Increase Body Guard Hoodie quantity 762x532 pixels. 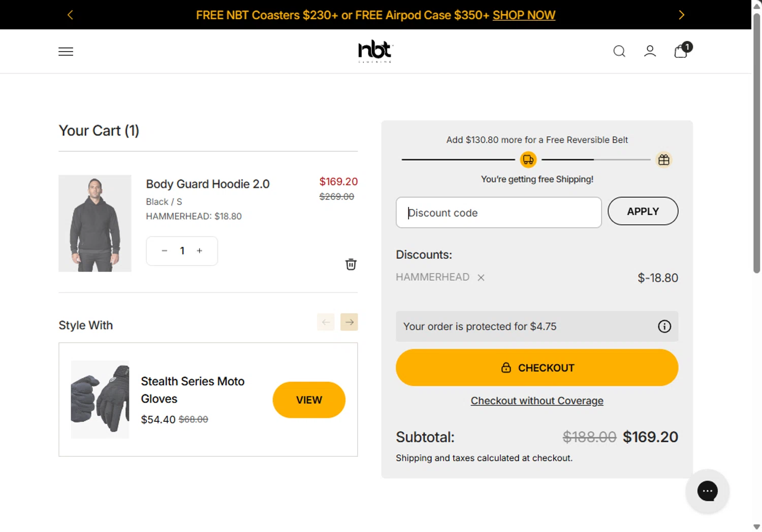point(200,251)
